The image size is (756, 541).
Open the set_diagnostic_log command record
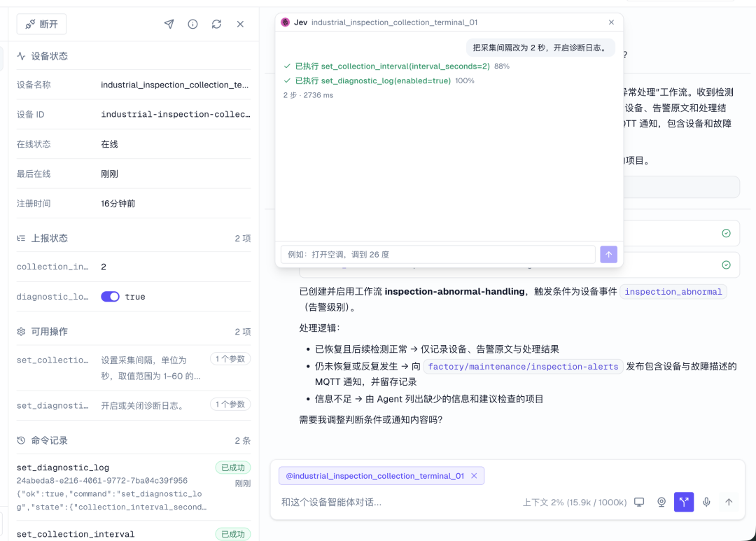point(134,487)
